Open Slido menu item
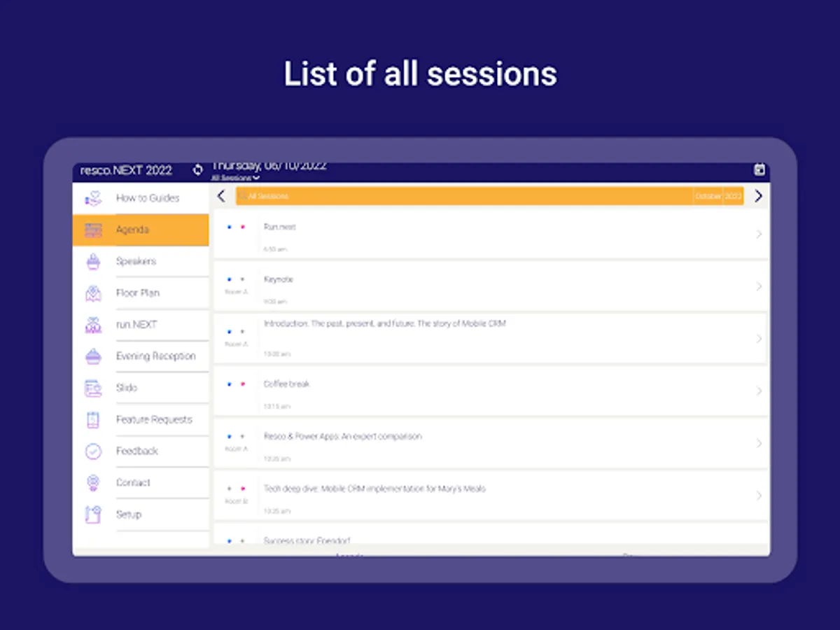 coord(141,388)
